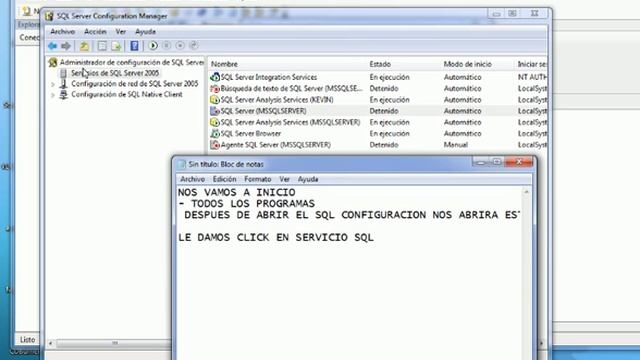Click the Pause service toolbar icon
Image resolution: width=640 pixels, height=360 pixels.
(167, 45)
